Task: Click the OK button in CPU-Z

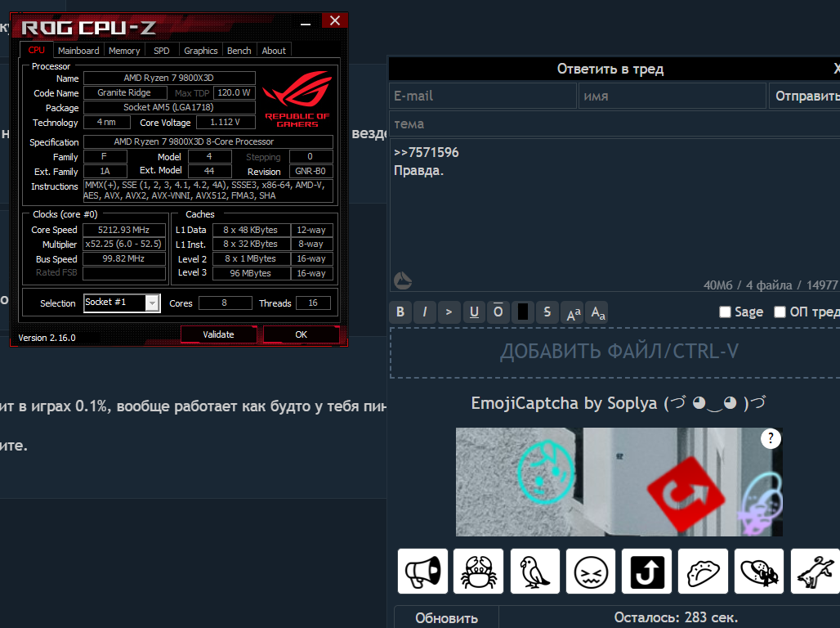Action: click(x=301, y=334)
